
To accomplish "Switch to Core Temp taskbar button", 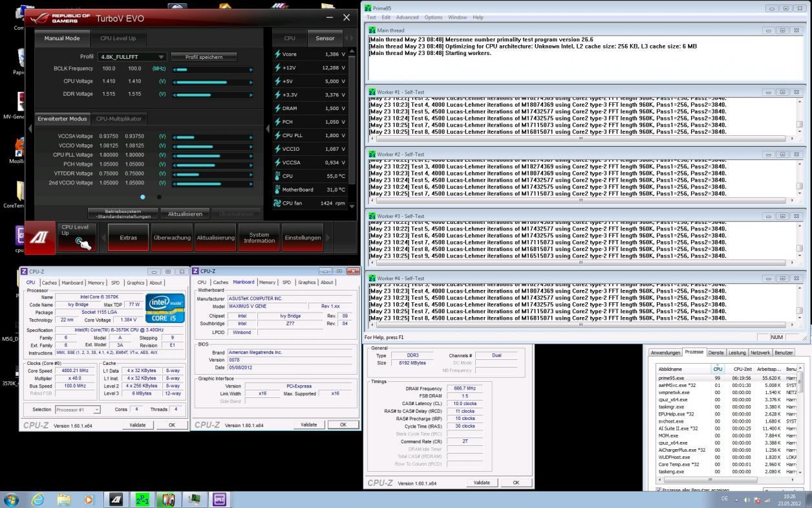I will click(168, 500).
